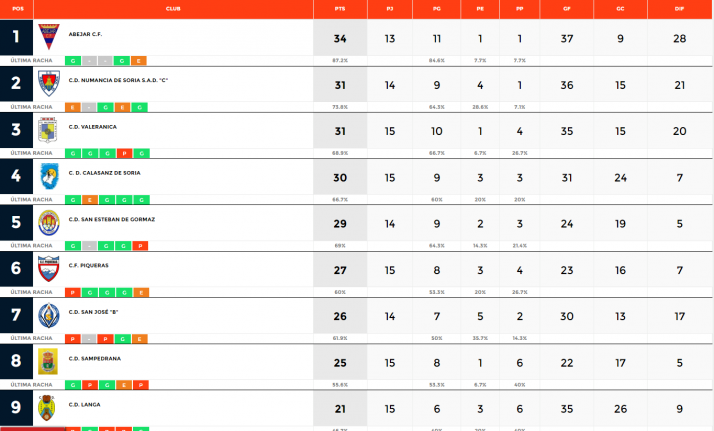This screenshot has width=714, height=431.
Task: Click the DIF column header
Action: coord(680,7)
